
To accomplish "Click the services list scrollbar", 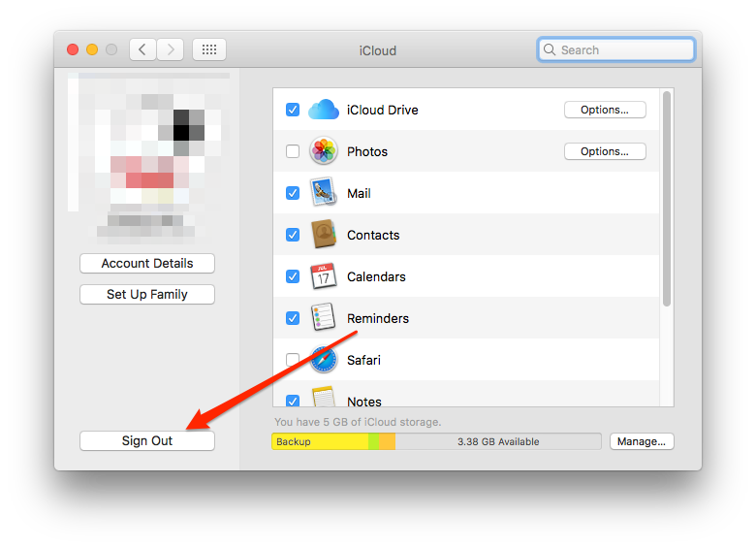I will pos(667,199).
